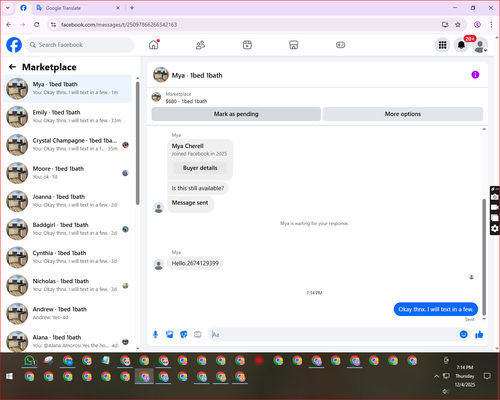500x400 pixels.
Task: Send a thumbs-up like
Action: click(479, 334)
